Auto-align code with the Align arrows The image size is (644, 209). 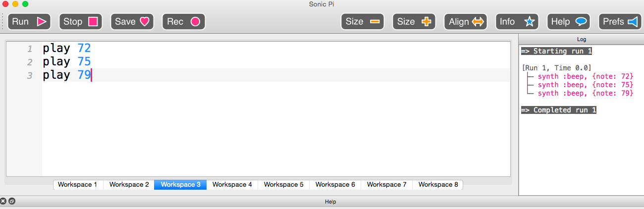(x=466, y=21)
